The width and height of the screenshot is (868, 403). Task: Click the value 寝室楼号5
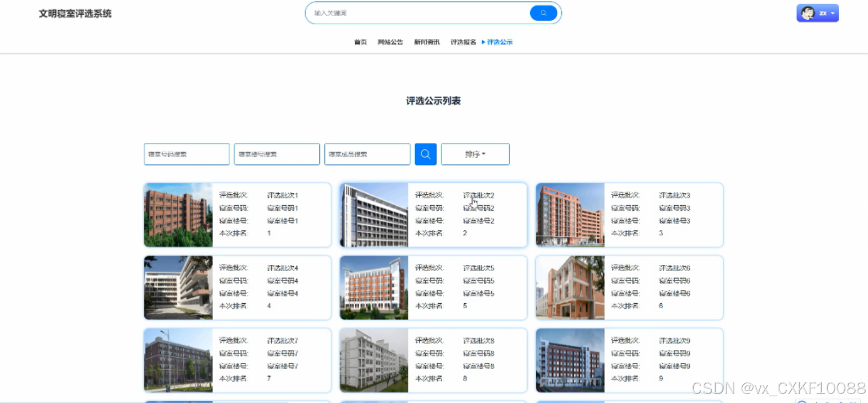[x=479, y=294]
